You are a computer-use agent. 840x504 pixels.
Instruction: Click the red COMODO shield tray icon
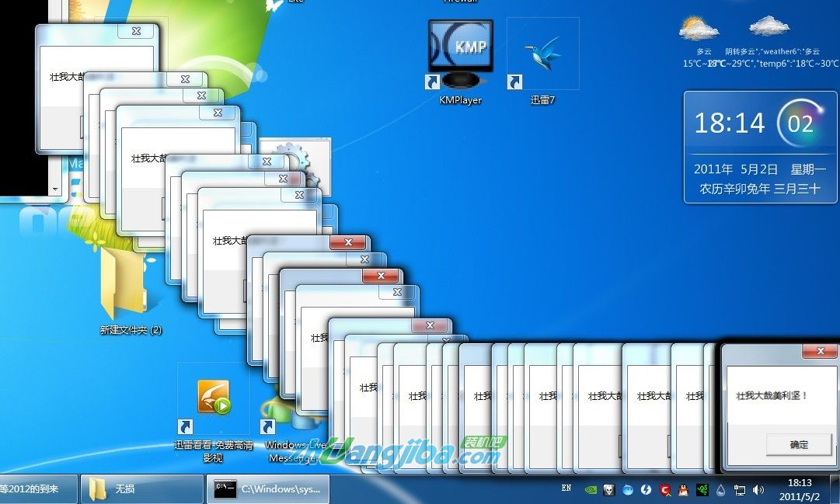point(665,490)
